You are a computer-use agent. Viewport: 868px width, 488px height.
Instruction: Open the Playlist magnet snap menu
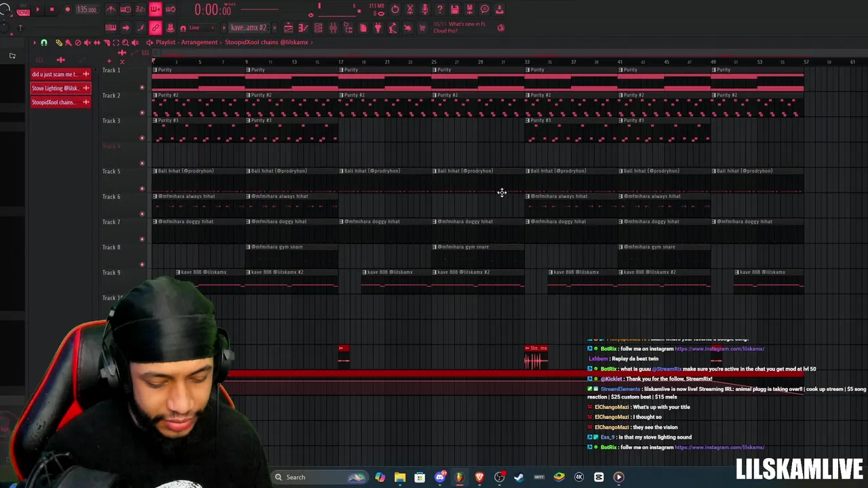click(44, 42)
